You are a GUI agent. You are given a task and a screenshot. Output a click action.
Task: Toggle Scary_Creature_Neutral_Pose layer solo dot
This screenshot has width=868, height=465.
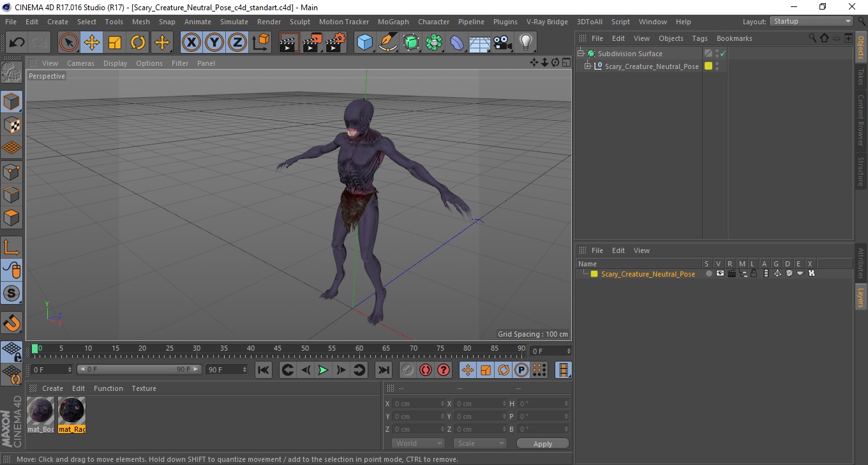point(708,273)
